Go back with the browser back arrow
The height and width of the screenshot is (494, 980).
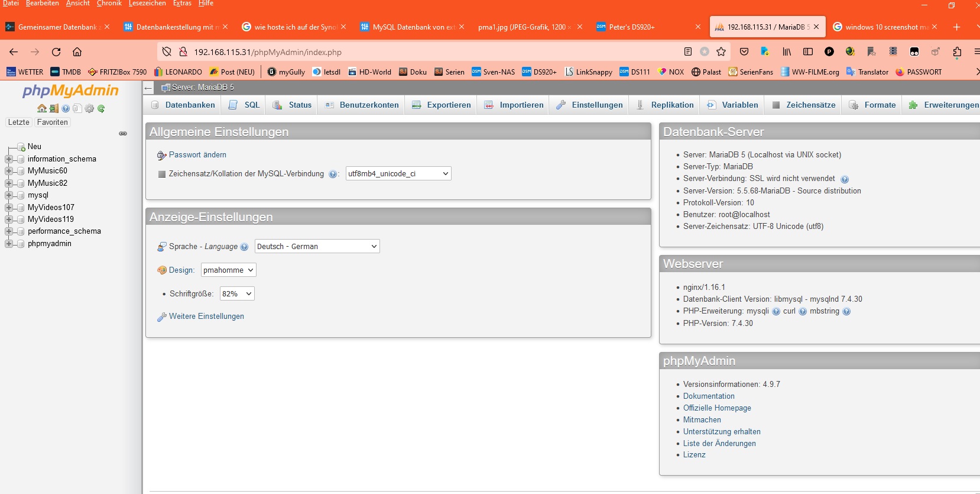tap(14, 51)
